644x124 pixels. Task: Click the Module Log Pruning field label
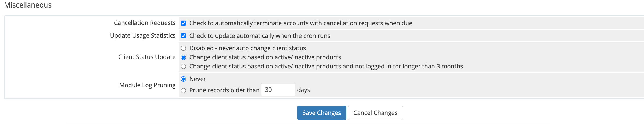[x=147, y=85]
